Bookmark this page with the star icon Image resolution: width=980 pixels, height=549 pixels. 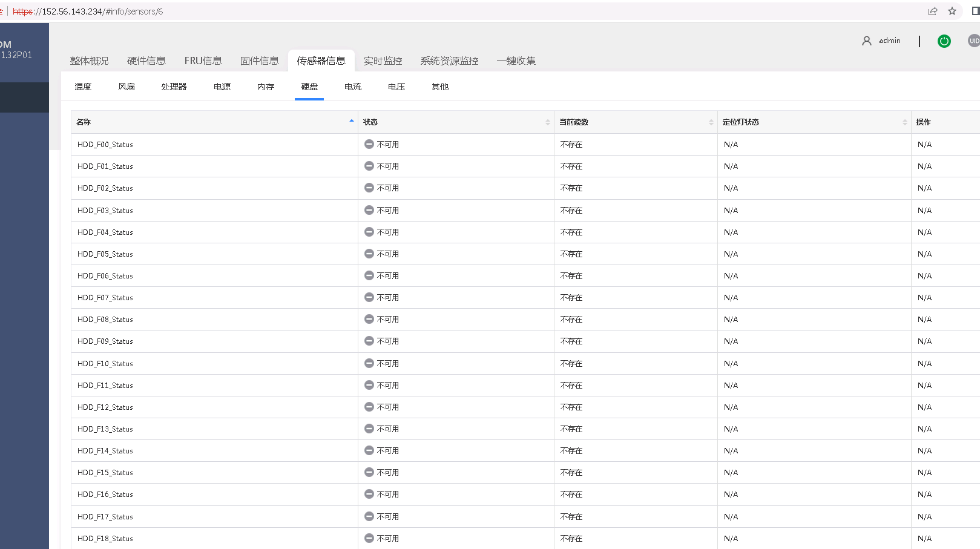(952, 11)
